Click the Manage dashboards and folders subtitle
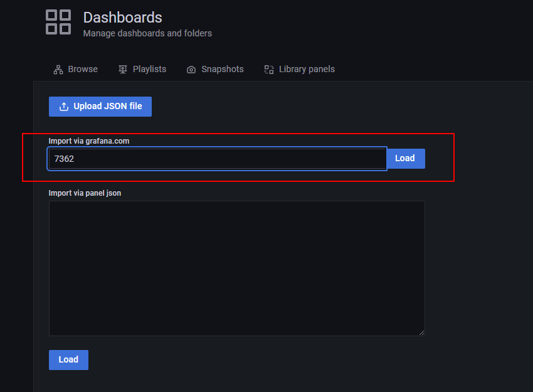The image size is (533, 392). point(147,33)
